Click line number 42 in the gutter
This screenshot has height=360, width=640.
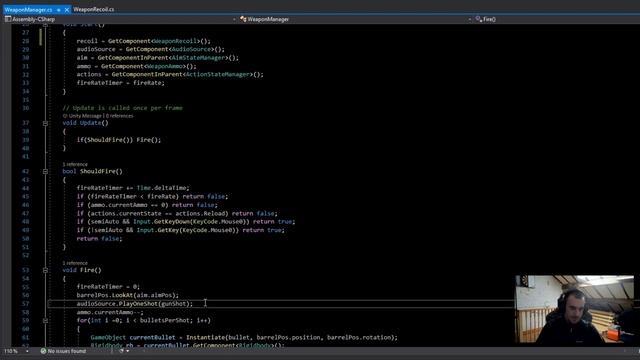tap(25, 171)
